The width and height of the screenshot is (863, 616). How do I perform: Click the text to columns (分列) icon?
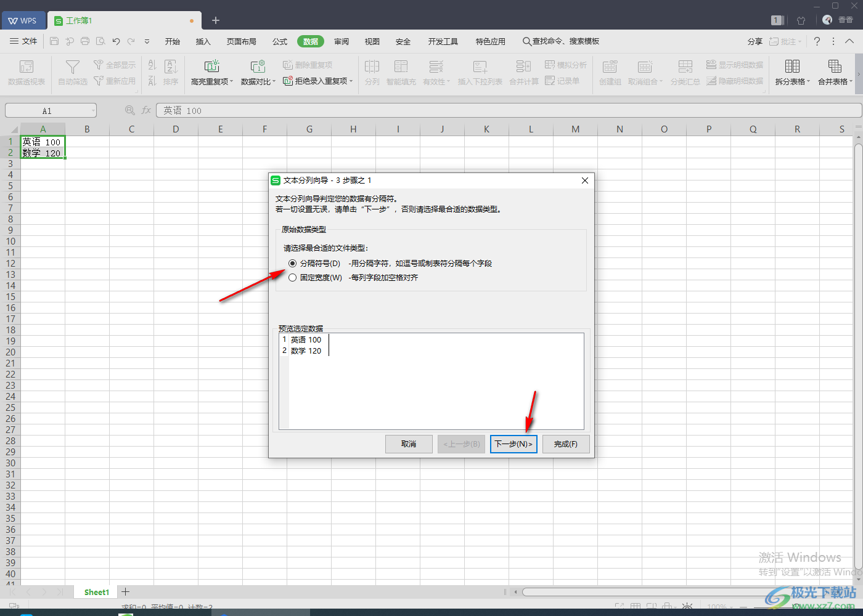[372, 67]
